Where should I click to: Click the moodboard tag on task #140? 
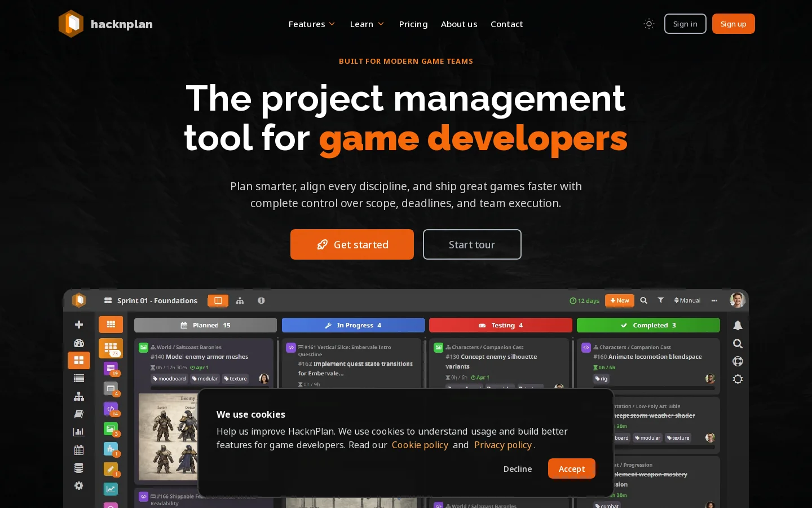click(x=169, y=379)
